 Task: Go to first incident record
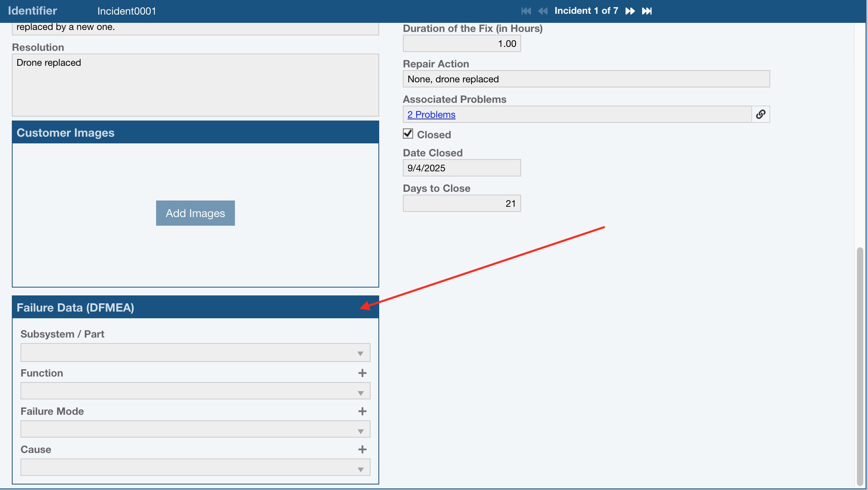[x=526, y=11]
